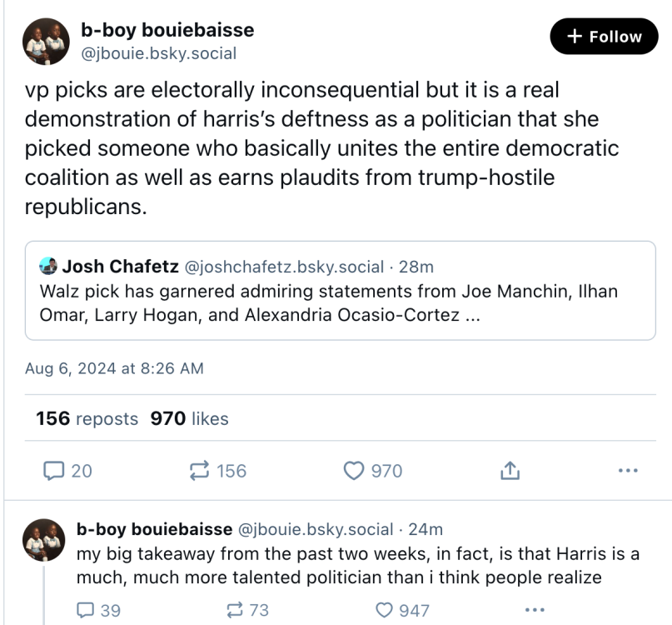The image size is (672, 625).
Task: Click the @jbouie.bsky.social handle in header
Action: click(x=158, y=53)
